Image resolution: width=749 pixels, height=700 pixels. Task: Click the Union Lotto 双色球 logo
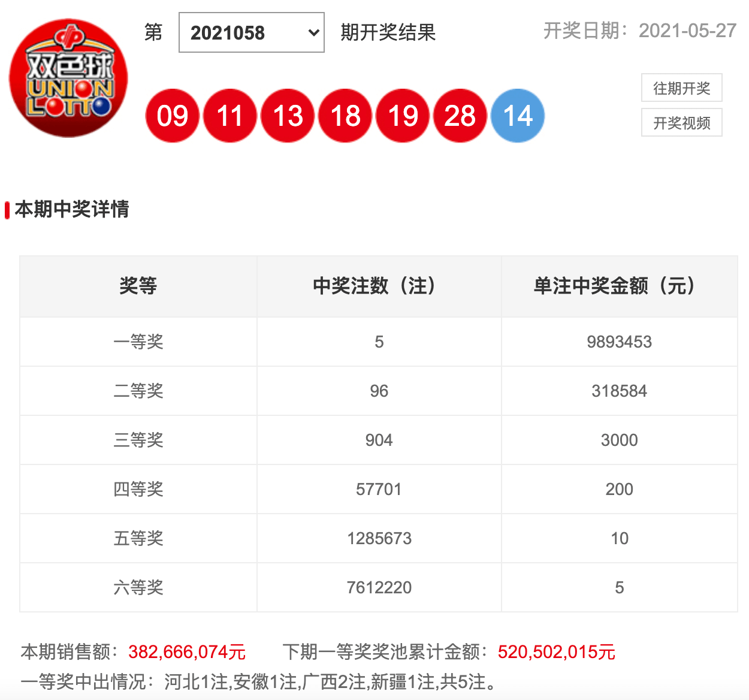click(68, 78)
